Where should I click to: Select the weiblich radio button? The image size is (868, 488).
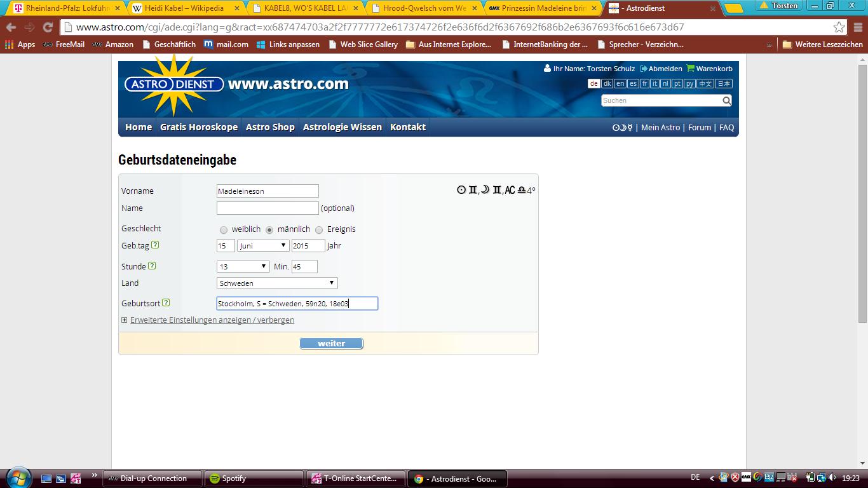point(223,230)
